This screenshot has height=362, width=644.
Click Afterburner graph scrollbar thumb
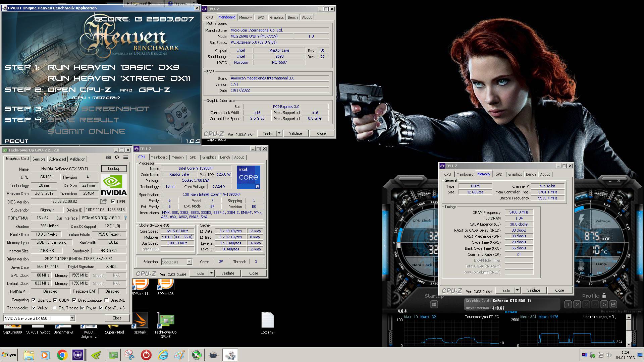(629, 326)
